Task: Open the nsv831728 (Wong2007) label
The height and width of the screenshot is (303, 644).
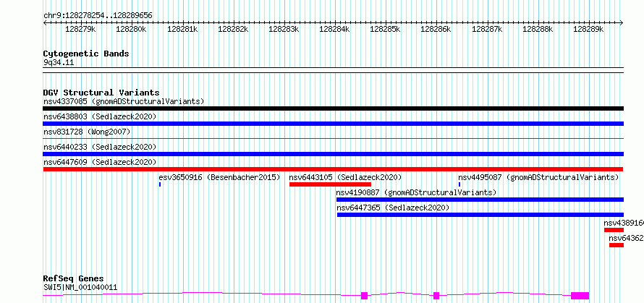Action: click(x=87, y=132)
